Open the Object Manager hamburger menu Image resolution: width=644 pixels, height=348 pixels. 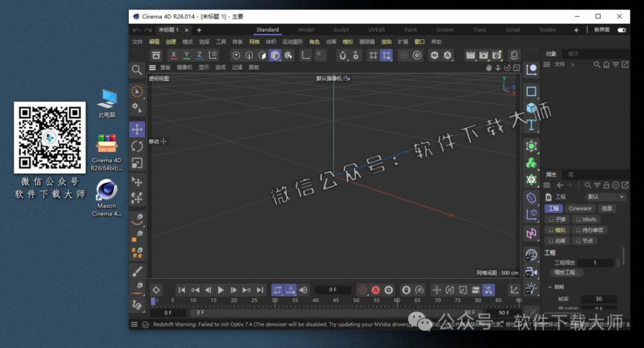click(547, 65)
